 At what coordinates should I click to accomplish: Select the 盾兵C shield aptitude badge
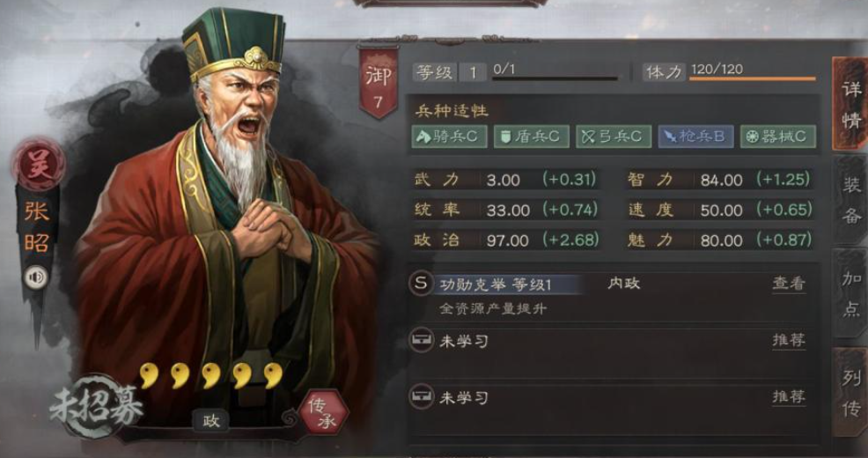tap(532, 137)
